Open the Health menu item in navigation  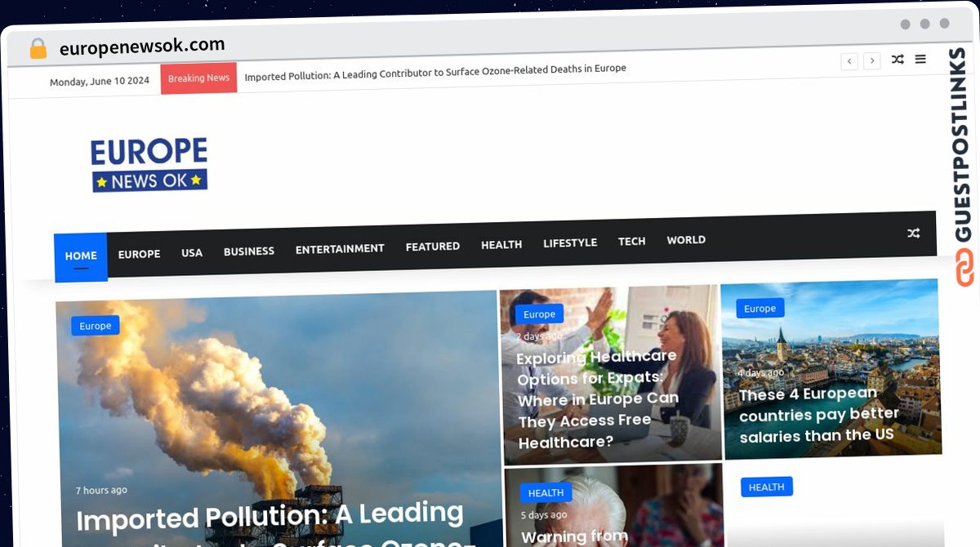coord(501,244)
